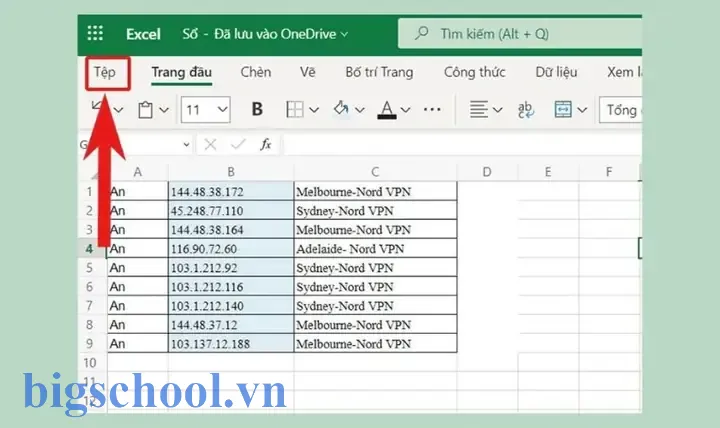This screenshot has height=428, width=720.
Task: Select column E header
Action: click(x=548, y=172)
